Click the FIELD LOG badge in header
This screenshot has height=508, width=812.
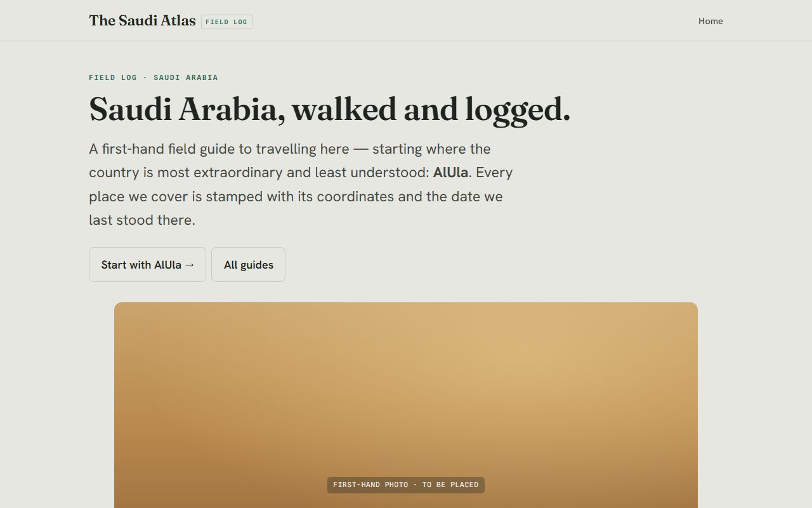pos(226,22)
